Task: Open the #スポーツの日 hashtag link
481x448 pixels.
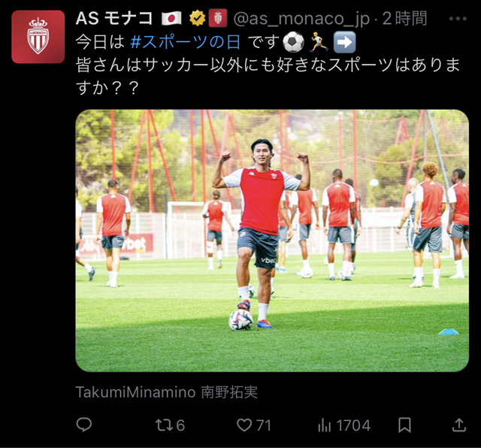Action: (x=186, y=42)
